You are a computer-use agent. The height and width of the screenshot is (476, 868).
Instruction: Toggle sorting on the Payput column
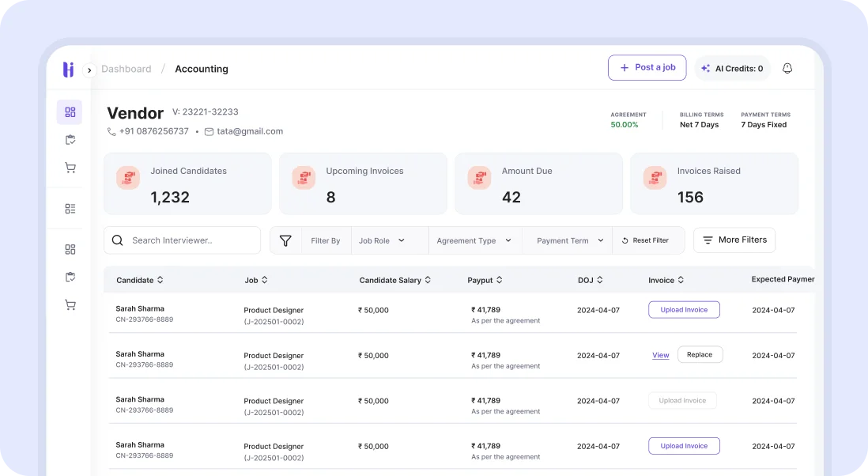click(x=485, y=280)
